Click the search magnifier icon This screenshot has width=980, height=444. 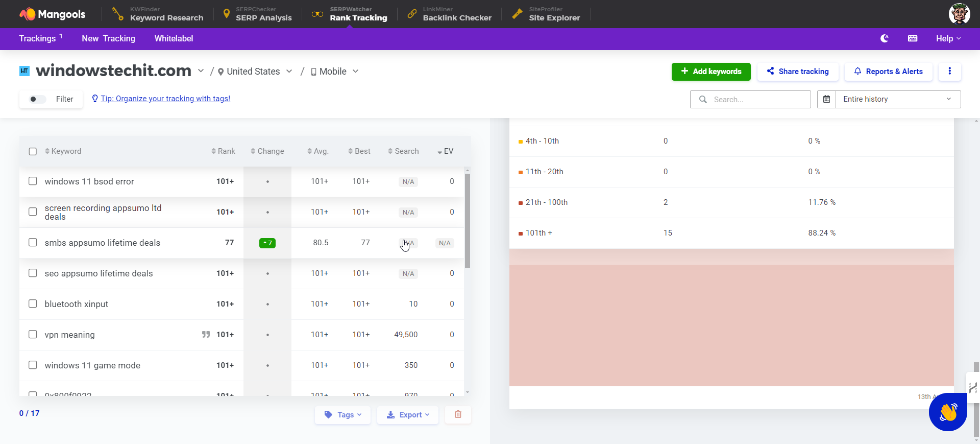pos(703,100)
